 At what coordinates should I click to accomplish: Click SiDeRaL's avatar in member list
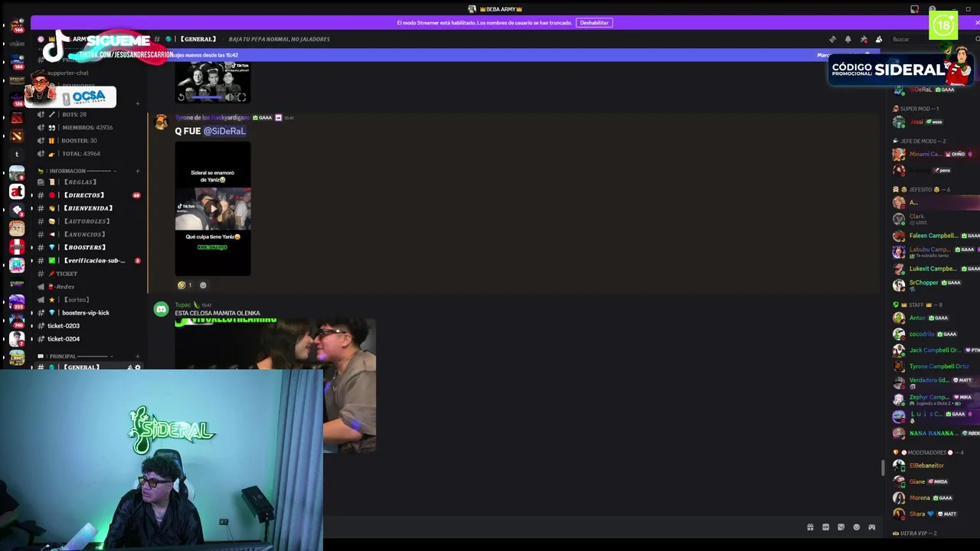[899, 90]
